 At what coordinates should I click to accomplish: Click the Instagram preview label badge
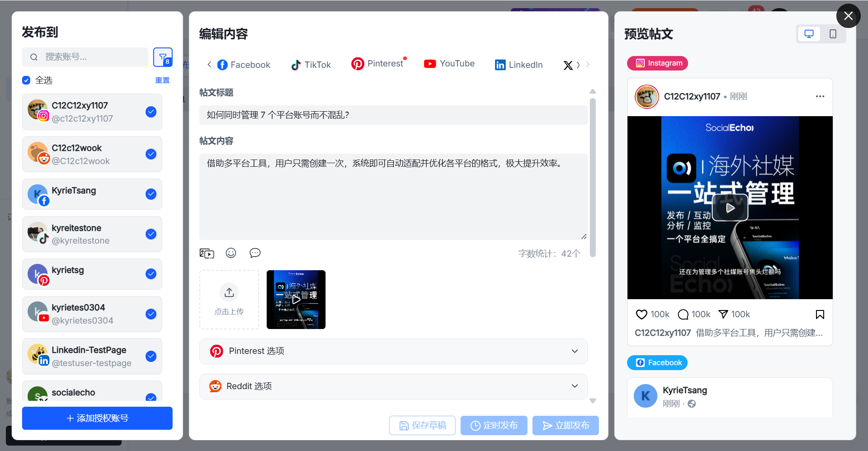tap(657, 63)
